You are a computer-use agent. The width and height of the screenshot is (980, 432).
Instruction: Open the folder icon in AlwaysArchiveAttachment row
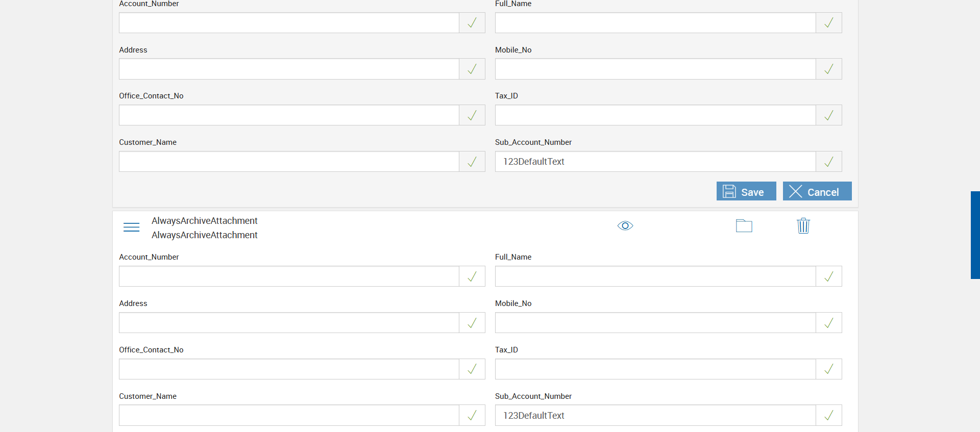[x=744, y=225]
